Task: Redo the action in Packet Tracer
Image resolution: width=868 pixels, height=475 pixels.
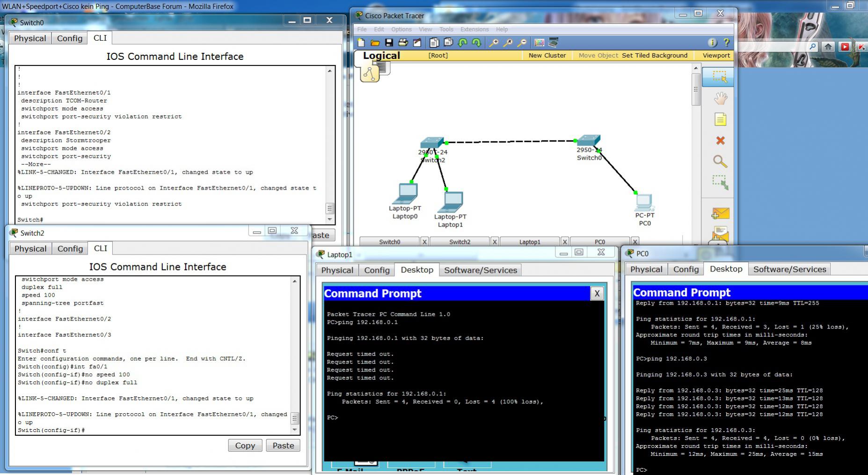Action: pos(476,43)
